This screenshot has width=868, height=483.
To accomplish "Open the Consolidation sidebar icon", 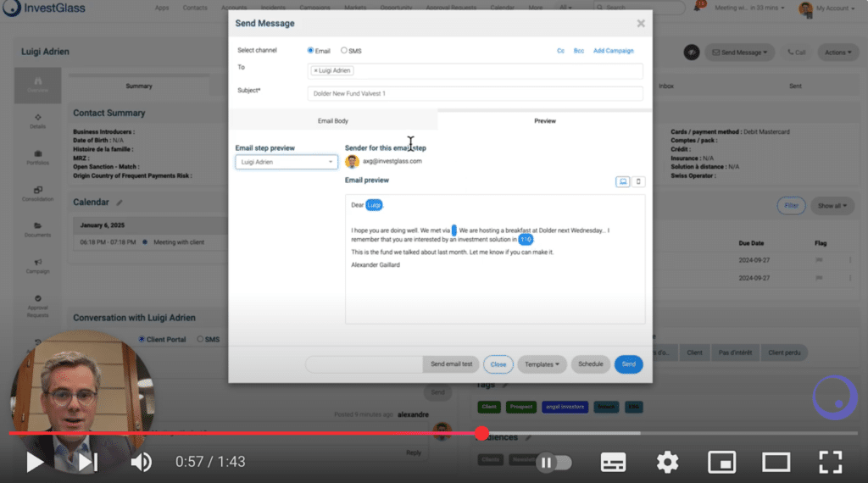I will (37, 194).
